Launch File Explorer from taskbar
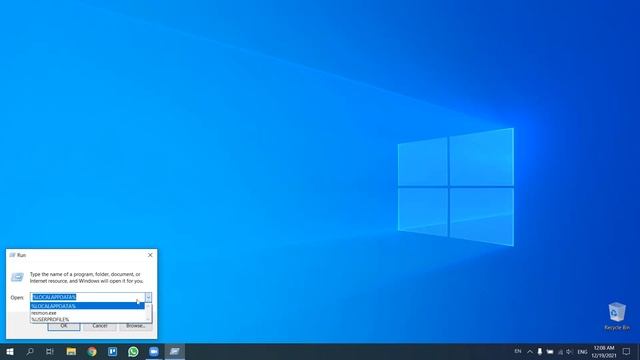640x360 pixels. 71,351
